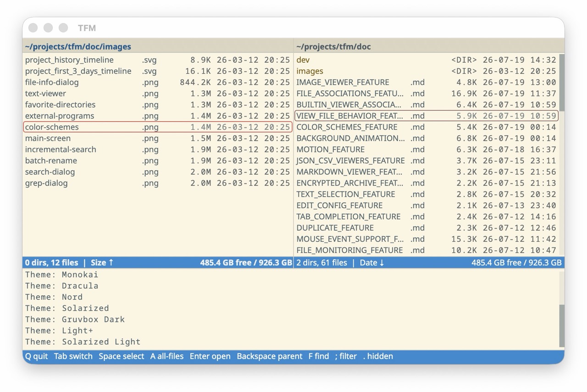
Task: Click VIEW_FILE_BEHAVIOR_FEAT… markdown entry
Action: click(426, 116)
